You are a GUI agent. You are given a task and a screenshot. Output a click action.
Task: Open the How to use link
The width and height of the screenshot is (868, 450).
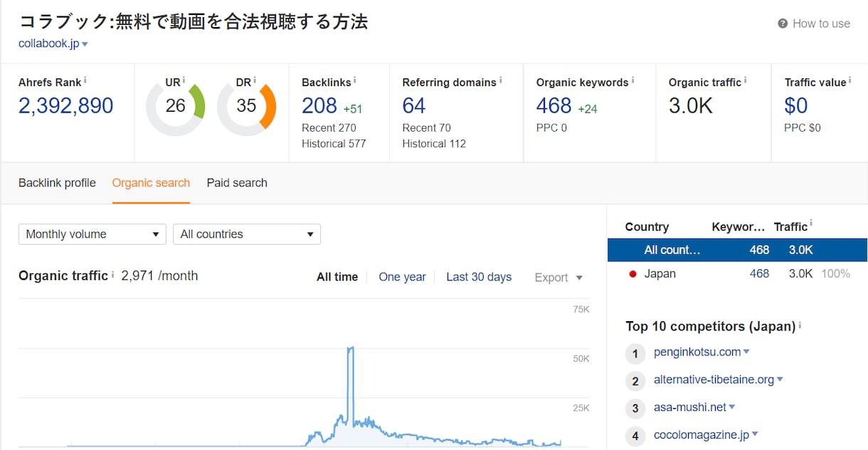click(821, 23)
